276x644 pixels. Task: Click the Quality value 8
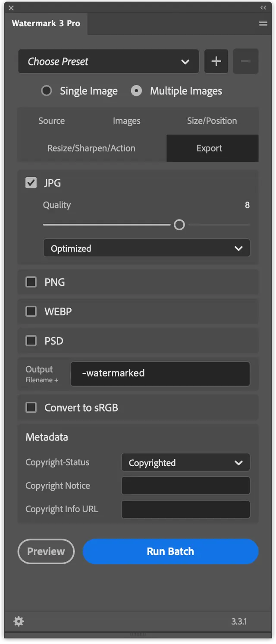click(x=247, y=205)
